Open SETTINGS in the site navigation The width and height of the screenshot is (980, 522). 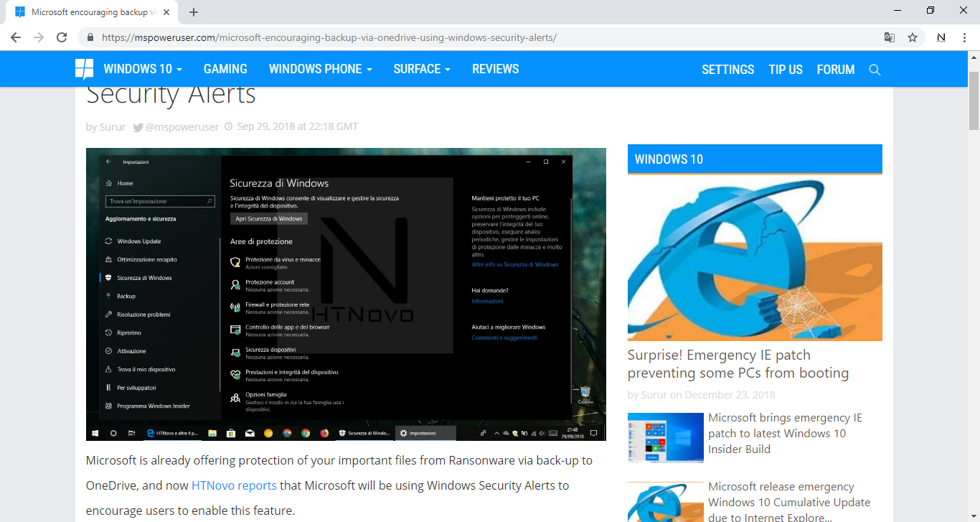click(728, 70)
